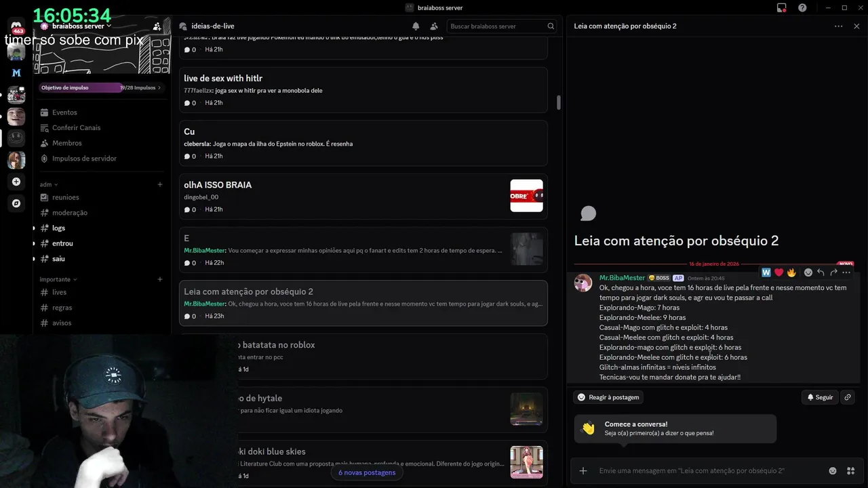
Task: Open emoji picker in message box
Action: tap(833, 470)
